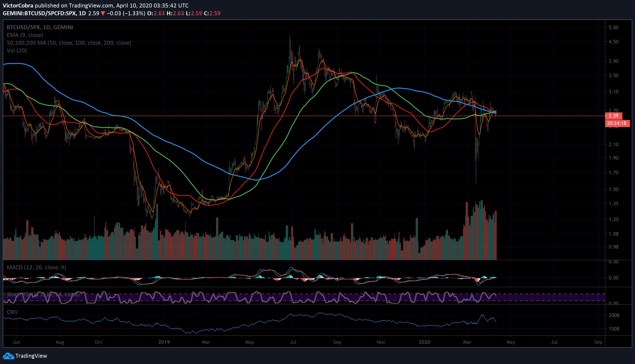Click the 20:24:18 bar countdown tag
The height and width of the screenshot is (364, 635).
[617, 123]
